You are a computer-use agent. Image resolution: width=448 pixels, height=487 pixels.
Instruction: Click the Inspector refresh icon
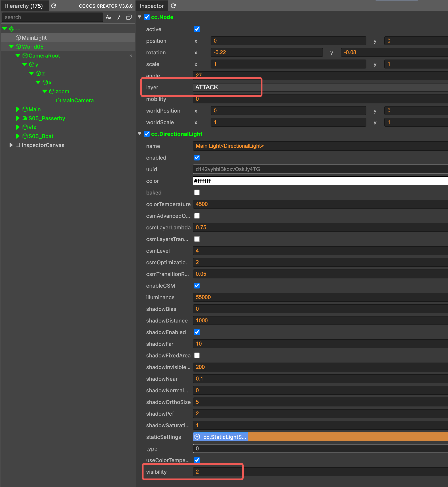173,6
